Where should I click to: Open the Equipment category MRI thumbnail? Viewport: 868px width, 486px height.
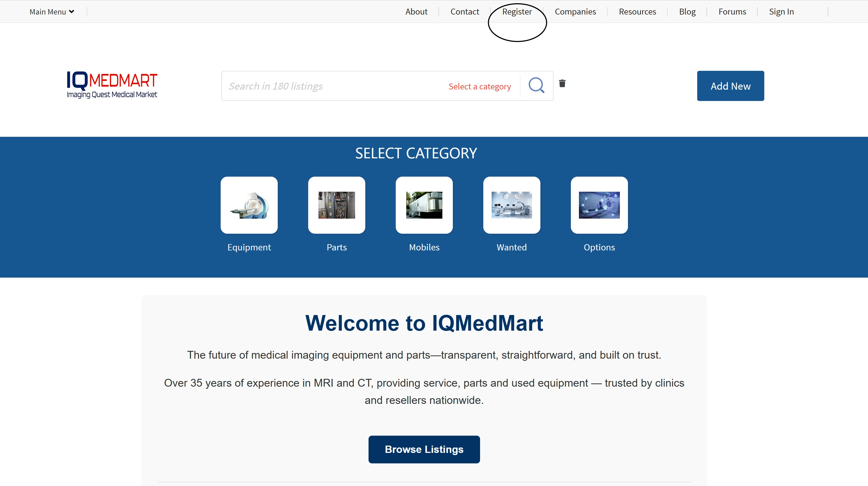[249, 205]
